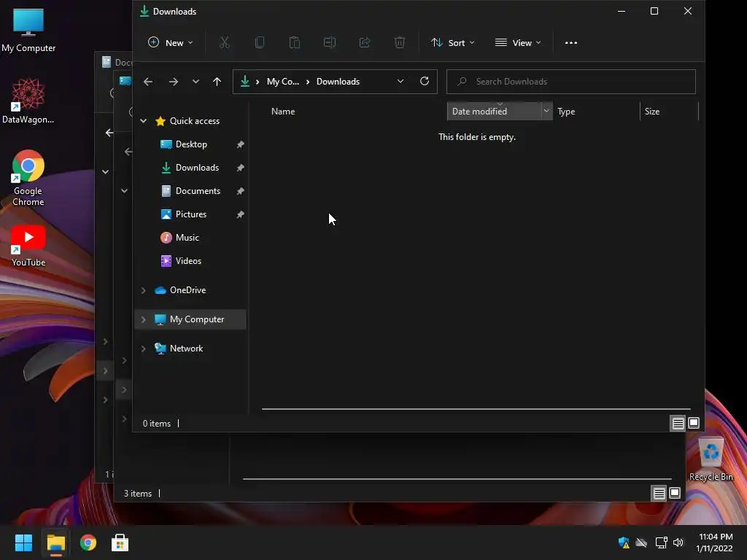Click the Rename icon in toolbar
The image size is (747, 560).
click(330, 43)
